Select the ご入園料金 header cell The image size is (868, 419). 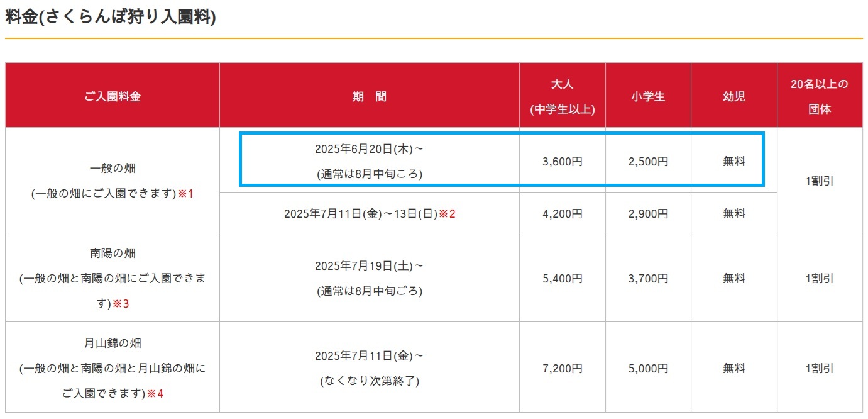point(111,94)
